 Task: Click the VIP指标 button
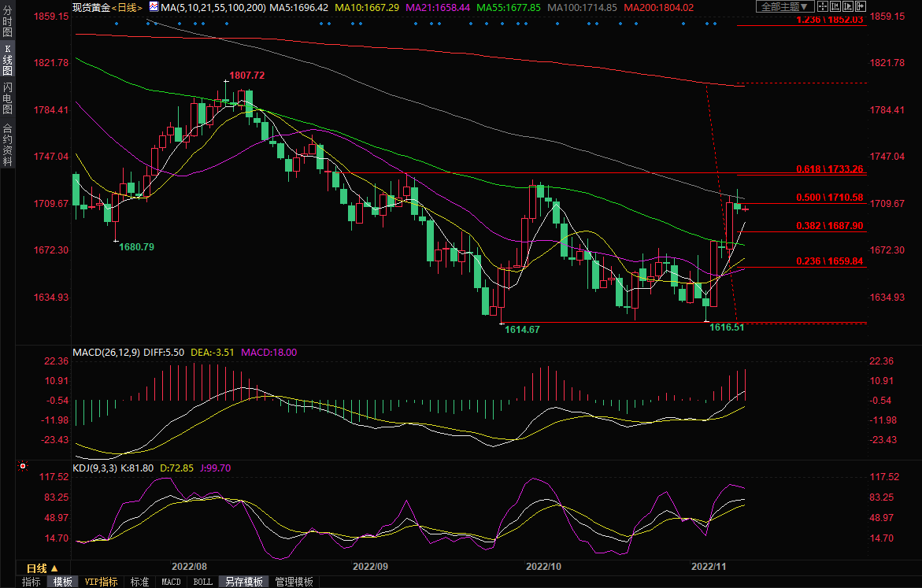[102, 582]
